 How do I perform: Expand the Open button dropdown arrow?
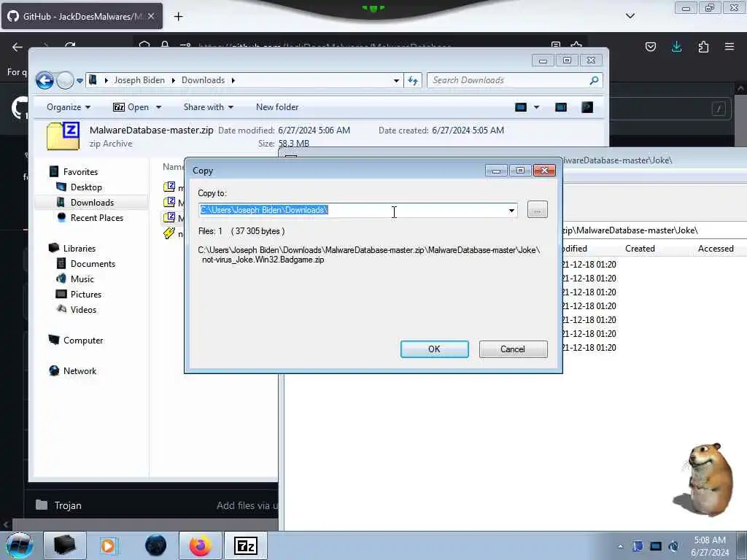tap(158, 107)
